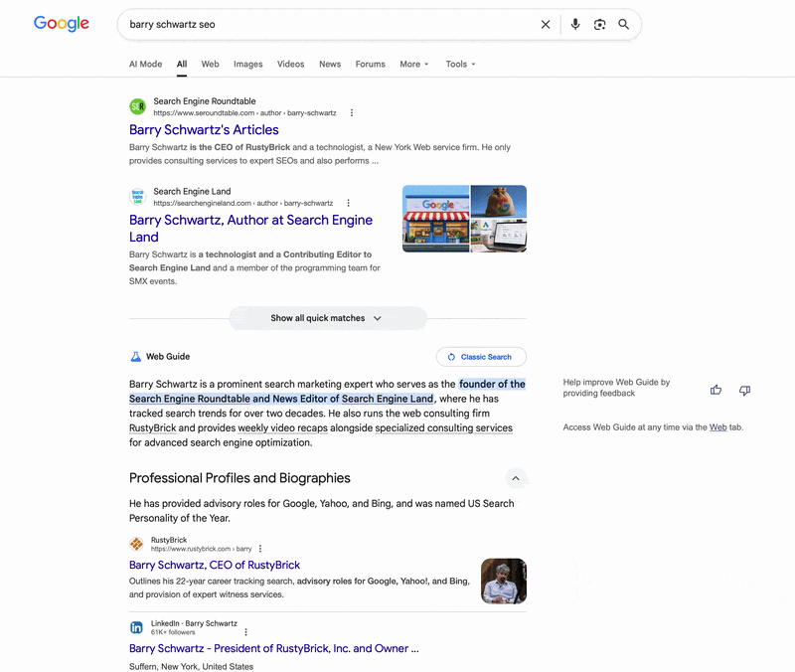Click the Web Guide flask icon
795x672 pixels.
click(x=135, y=357)
